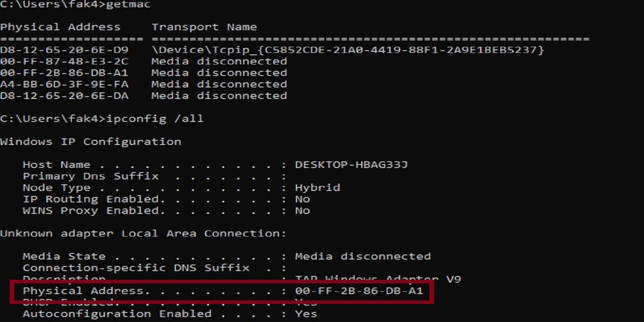Click the Windows IP Configuration heading
Image resolution: width=644 pixels, height=322 pixels.
click(x=90, y=142)
